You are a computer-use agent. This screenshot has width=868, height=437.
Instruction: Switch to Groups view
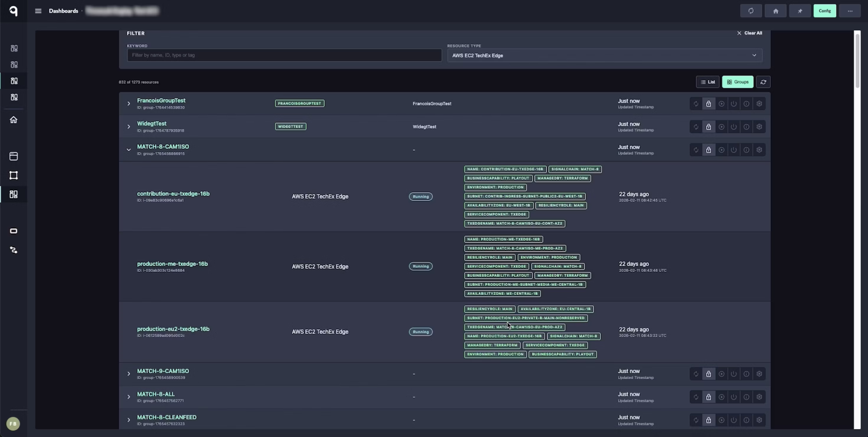coord(738,82)
